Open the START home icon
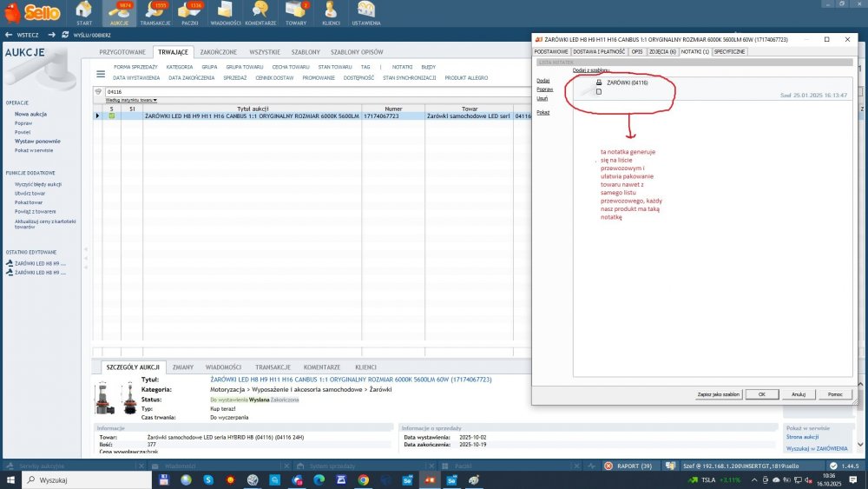This screenshot has width=868, height=489. (84, 12)
